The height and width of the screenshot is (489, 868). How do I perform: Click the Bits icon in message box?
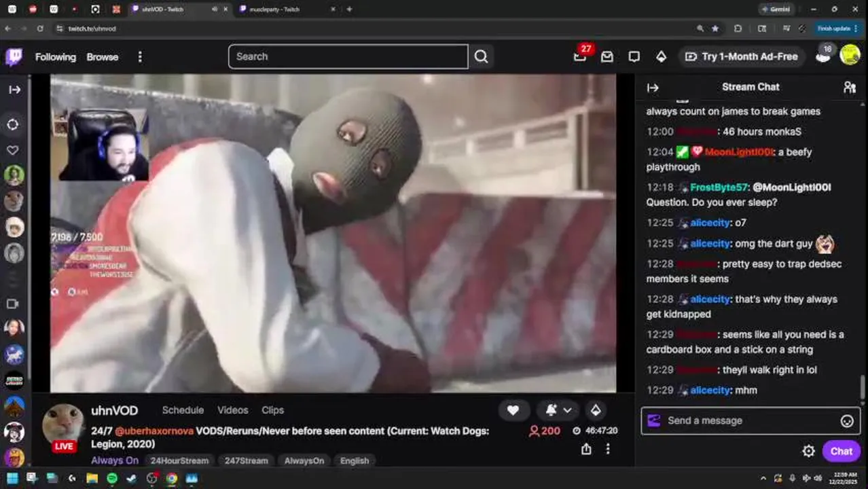(x=653, y=420)
